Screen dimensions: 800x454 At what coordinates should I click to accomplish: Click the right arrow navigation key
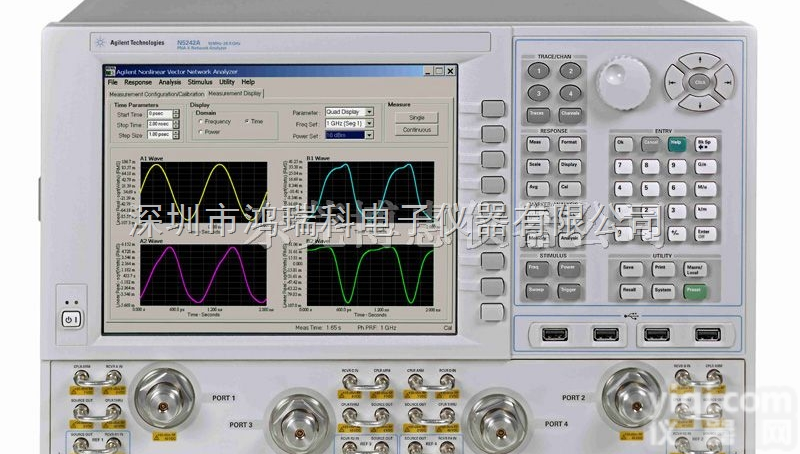pyautogui.click(x=726, y=83)
